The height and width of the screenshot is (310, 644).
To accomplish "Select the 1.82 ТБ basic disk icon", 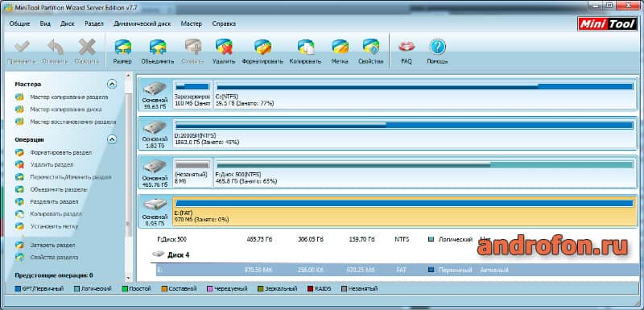I will coord(155,127).
